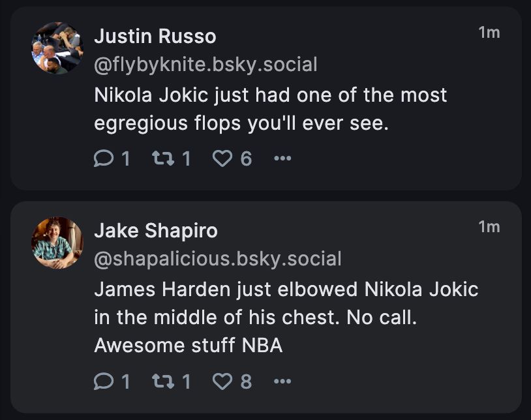The image size is (531, 420).
Task: Like Jake Shapiro's Harden elbow post
Action: point(223,382)
